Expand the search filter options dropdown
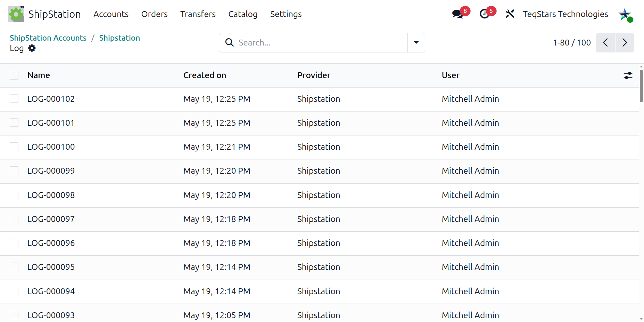Image resolution: width=644 pixels, height=322 pixels. point(416,43)
